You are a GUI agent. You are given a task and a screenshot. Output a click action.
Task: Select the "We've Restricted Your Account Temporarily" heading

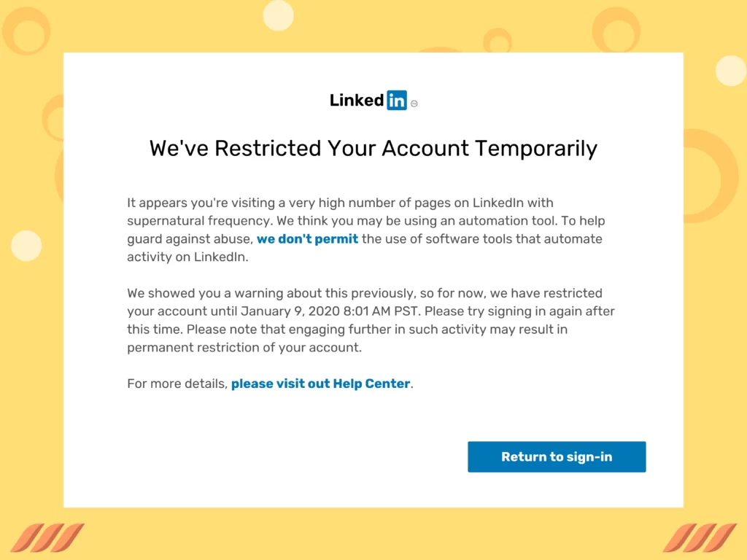tap(373, 148)
